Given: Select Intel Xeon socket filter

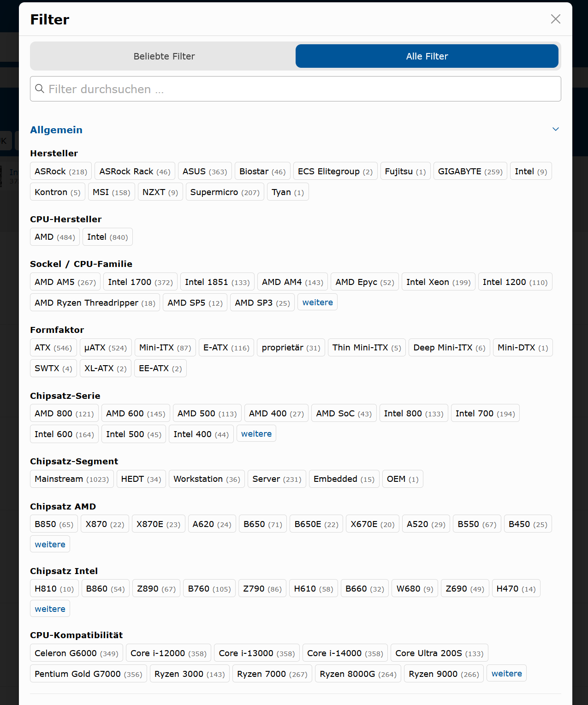Looking at the screenshot, I should pyautogui.click(x=438, y=282).
